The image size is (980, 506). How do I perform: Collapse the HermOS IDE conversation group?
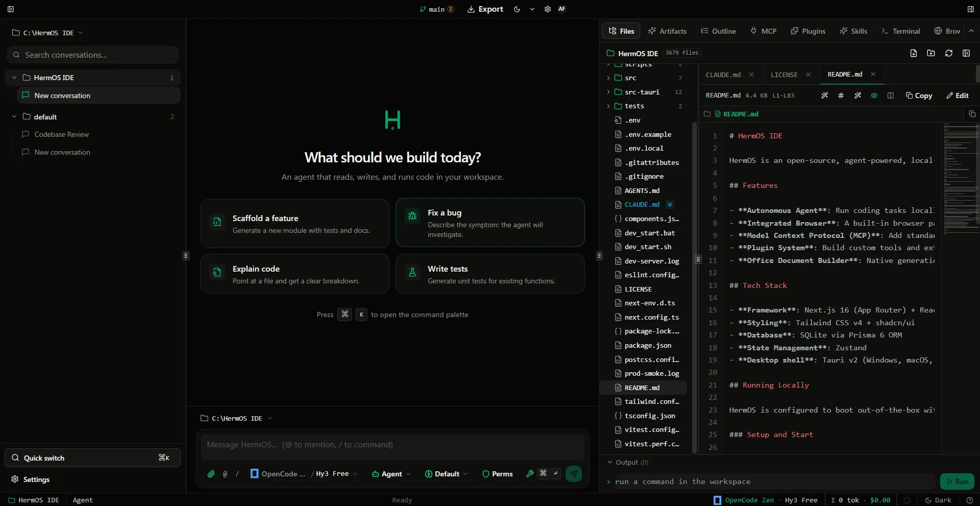pos(14,78)
